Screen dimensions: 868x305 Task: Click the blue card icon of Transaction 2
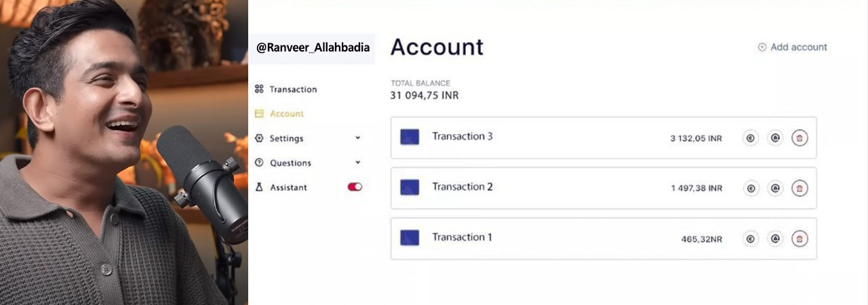click(410, 187)
